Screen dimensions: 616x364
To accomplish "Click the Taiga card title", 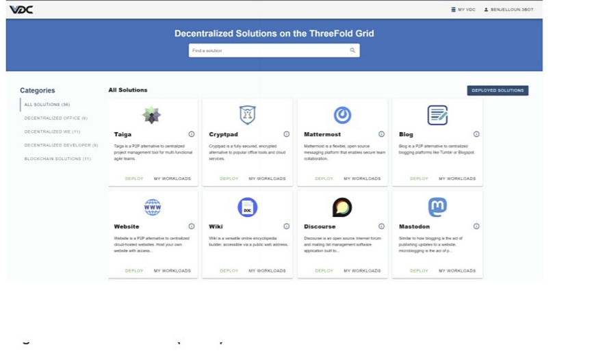I will tap(123, 134).
